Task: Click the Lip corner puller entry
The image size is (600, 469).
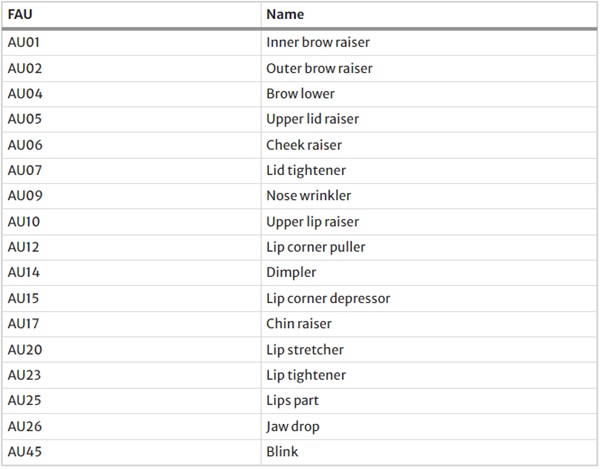Action: (316, 247)
